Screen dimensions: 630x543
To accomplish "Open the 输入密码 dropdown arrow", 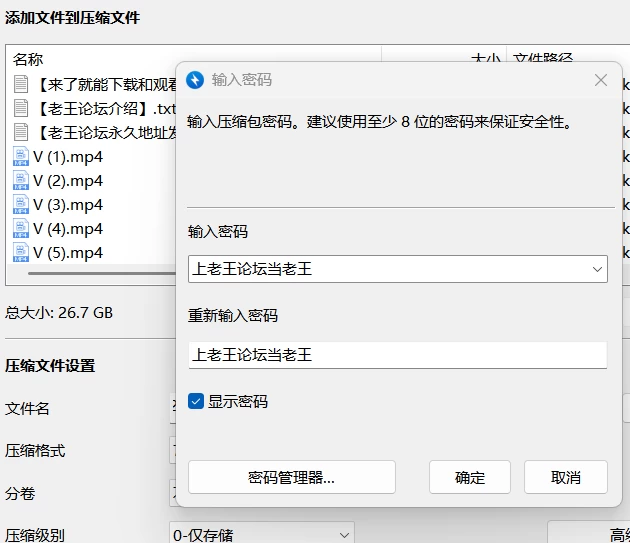I will [x=597, y=269].
